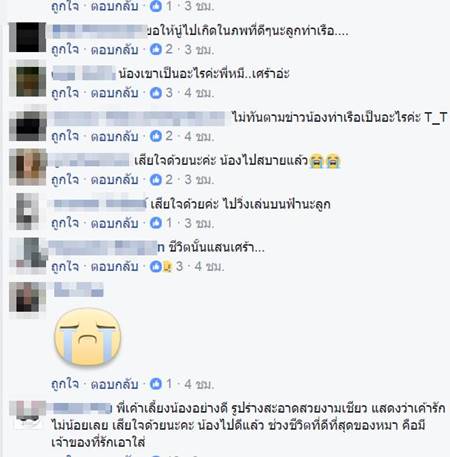
Task: Click like icon under crying sticker comment
Action: [156, 384]
